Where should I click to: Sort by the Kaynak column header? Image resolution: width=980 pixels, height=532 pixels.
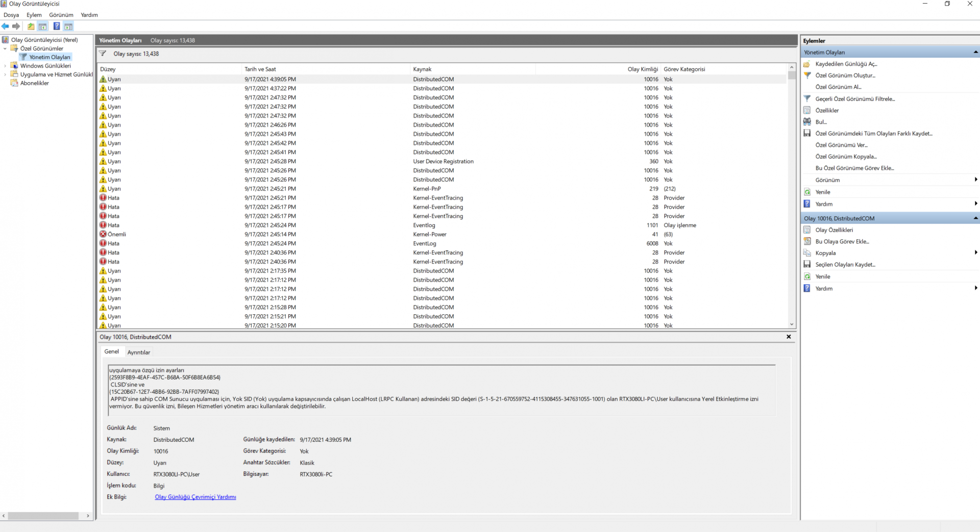[x=473, y=69]
